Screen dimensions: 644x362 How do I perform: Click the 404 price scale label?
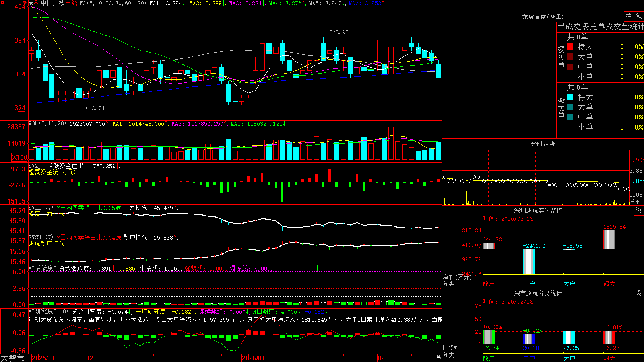click(20, 7)
